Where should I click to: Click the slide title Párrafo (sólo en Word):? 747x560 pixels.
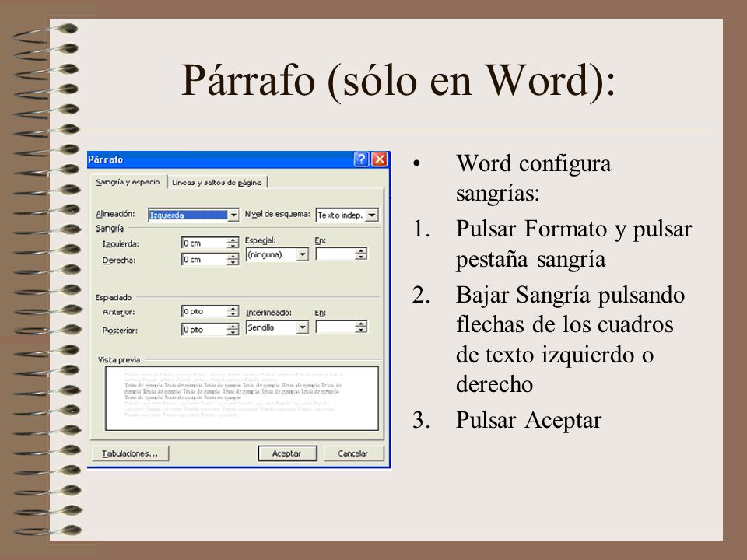pos(398,81)
